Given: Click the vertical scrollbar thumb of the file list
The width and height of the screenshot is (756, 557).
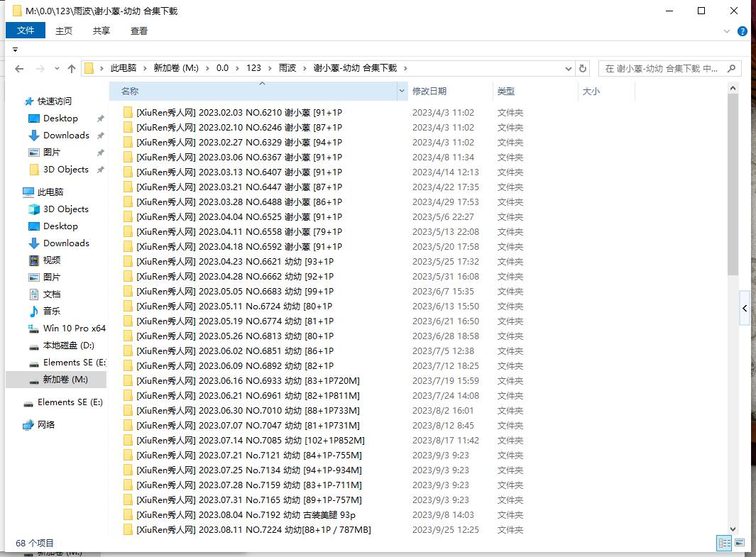Looking at the screenshot, I should click(733, 184).
